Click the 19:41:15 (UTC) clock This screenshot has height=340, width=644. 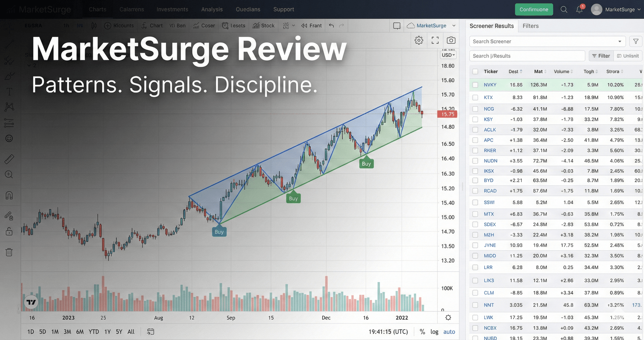388,332
